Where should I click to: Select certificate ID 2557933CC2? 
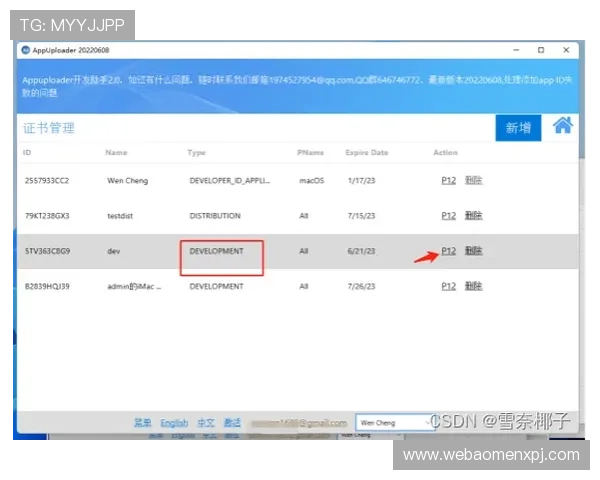pos(47,180)
